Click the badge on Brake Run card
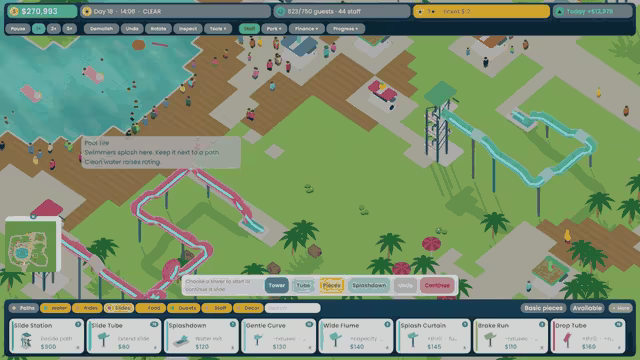Viewport: 640px width, 360px height. (542, 324)
